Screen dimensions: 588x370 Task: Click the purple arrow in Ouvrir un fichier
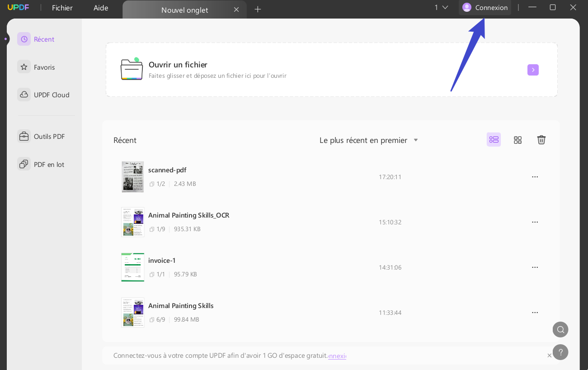pyautogui.click(x=533, y=70)
